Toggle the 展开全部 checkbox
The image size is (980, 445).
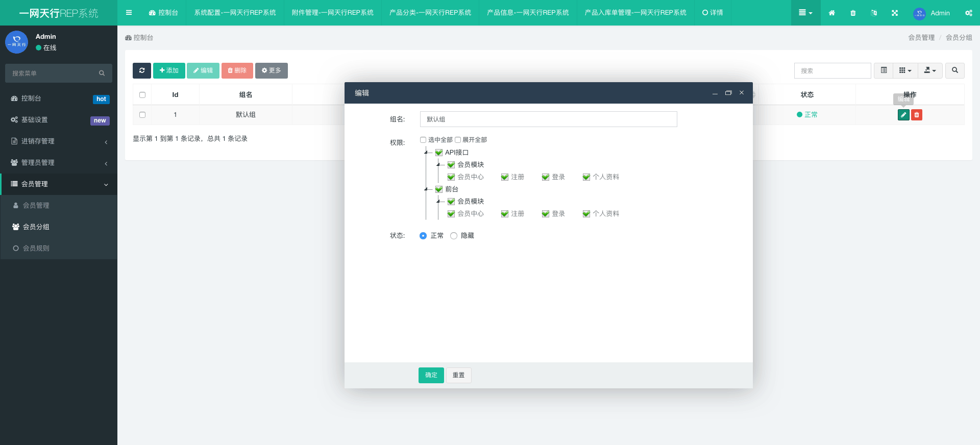click(458, 140)
